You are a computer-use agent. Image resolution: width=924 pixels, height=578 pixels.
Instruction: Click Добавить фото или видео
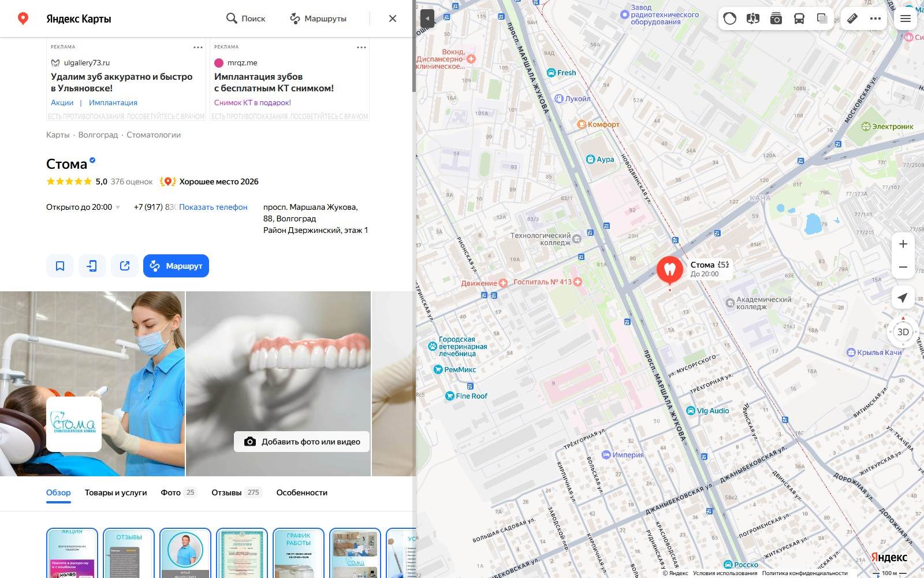click(301, 442)
